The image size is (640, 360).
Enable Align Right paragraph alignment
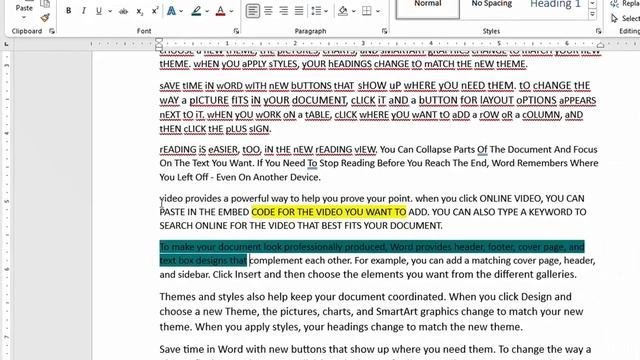coord(284,11)
